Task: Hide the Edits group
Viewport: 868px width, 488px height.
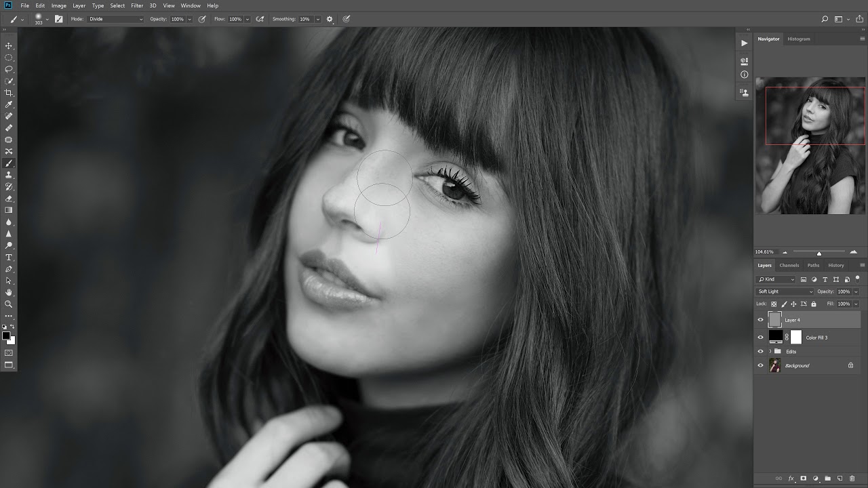Action: [760, 352]
